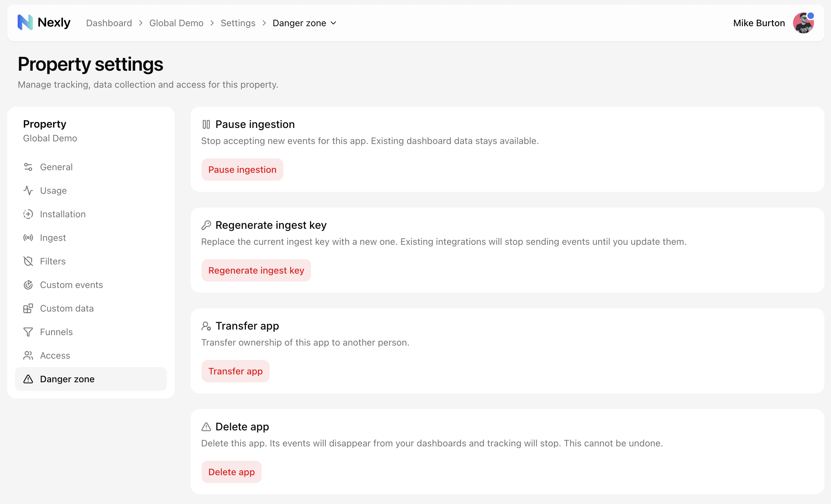Click the Installation plus-circle icon
Image resolution: width=831 pixels, height=504 pixels.
[28, 214]
